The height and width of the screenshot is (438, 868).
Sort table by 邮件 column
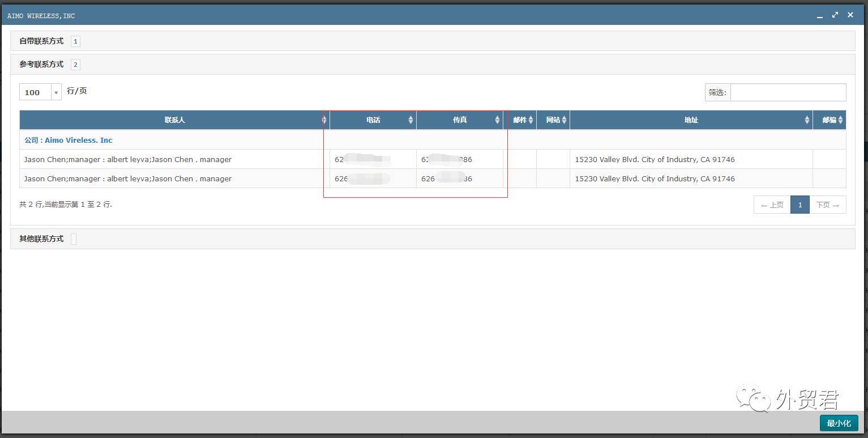click(520, 120)
